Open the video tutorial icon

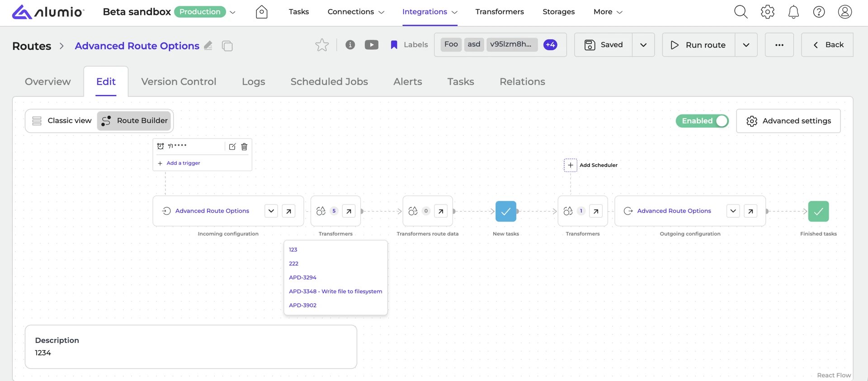372,45
